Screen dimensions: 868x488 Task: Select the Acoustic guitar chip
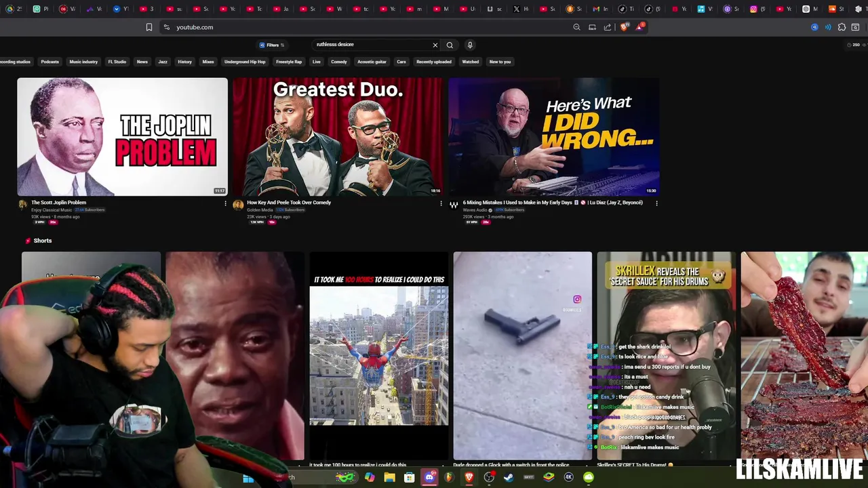pyautogui.click(x=372, y=62)
